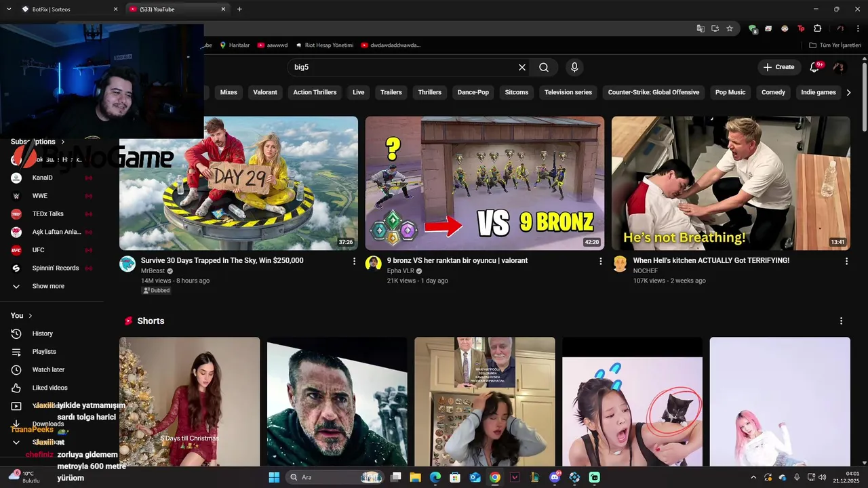Click the red Tp extension icon
This screenshot has height=488, width=868.
point(801,28)
